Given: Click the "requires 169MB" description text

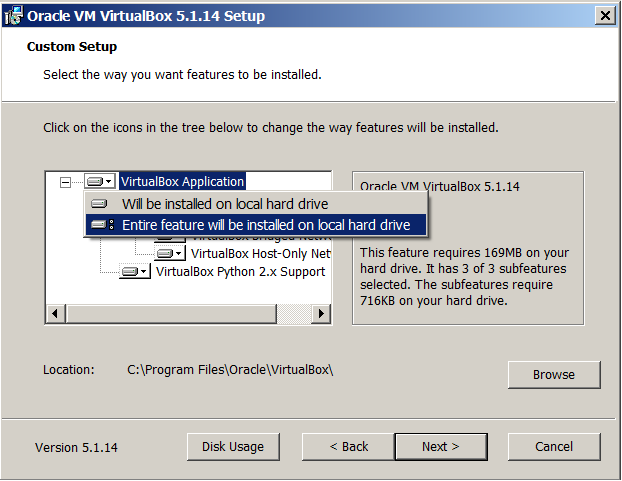Looking at the screenshot, I should coord(464,276).
